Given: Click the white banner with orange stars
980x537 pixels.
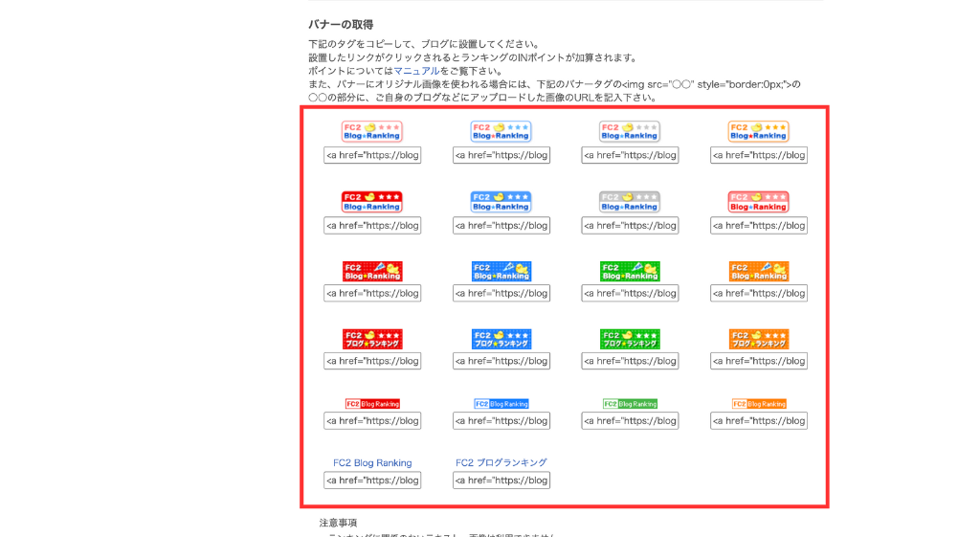Looking at the screenshot, I should point(759,131).
